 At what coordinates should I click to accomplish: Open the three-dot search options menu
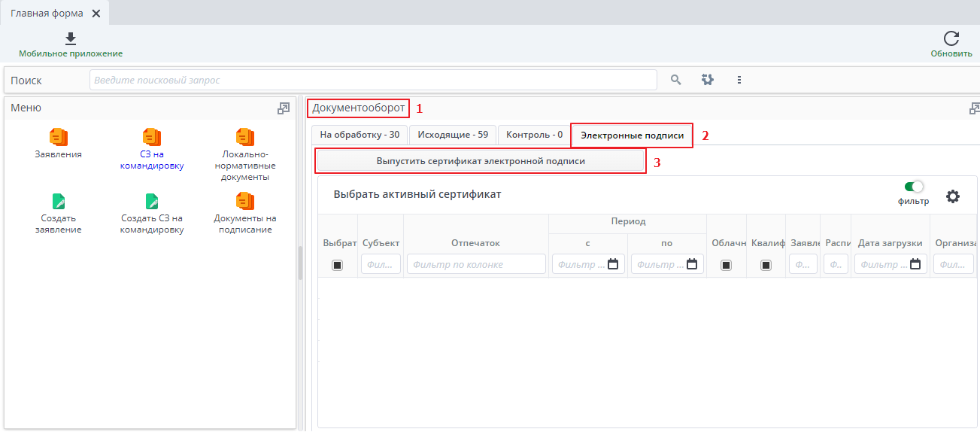click(x=739, y=80)
